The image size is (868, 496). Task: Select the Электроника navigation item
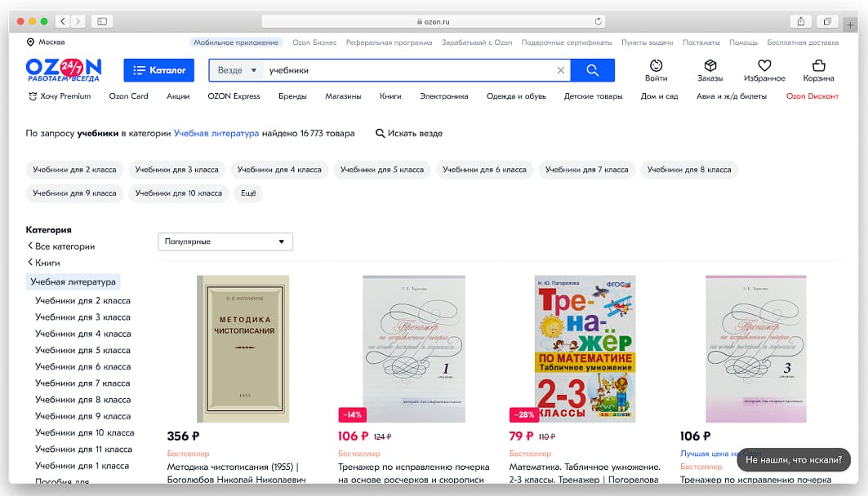444,96
